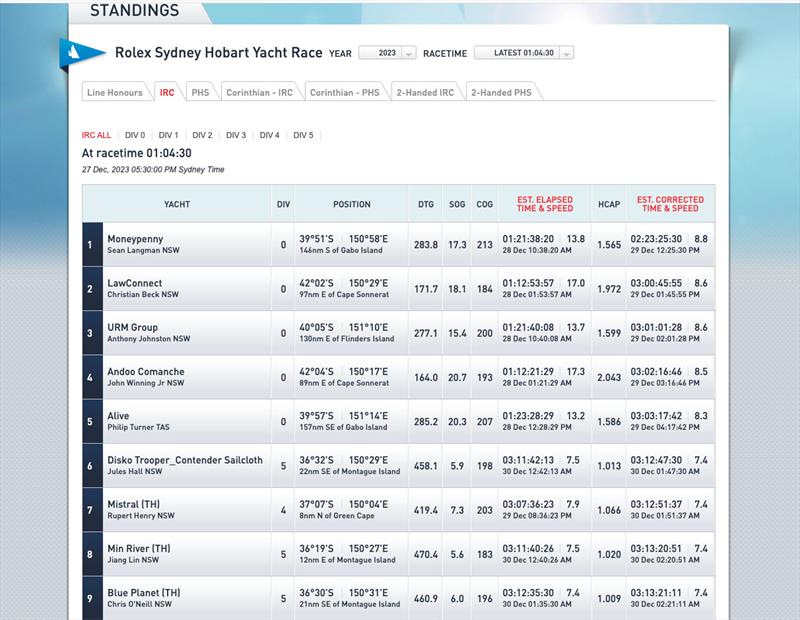Click the rank 1 position badge
This screenshot has height=620, width=800.
click(92, 245)
